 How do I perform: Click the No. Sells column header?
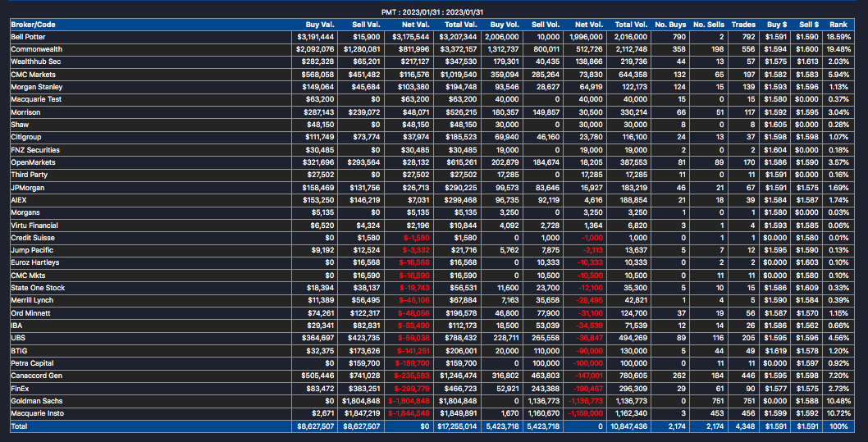(708, 25)
